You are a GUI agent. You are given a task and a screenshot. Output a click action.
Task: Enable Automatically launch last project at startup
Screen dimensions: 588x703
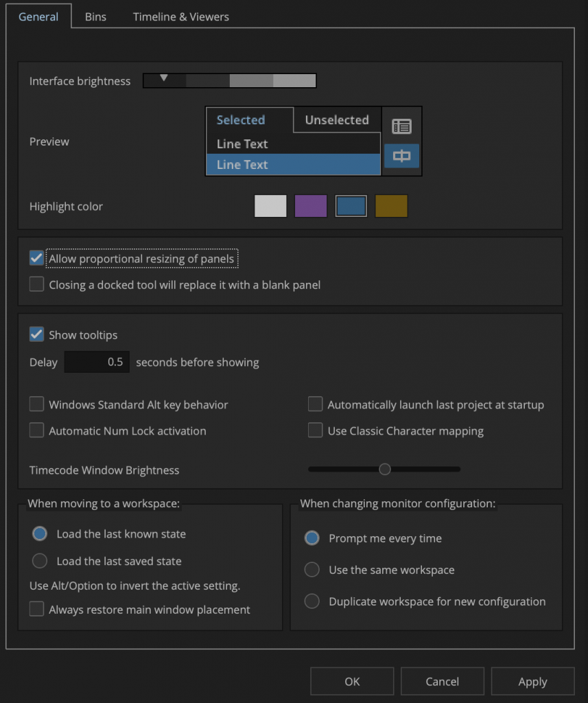coord(315,404)
